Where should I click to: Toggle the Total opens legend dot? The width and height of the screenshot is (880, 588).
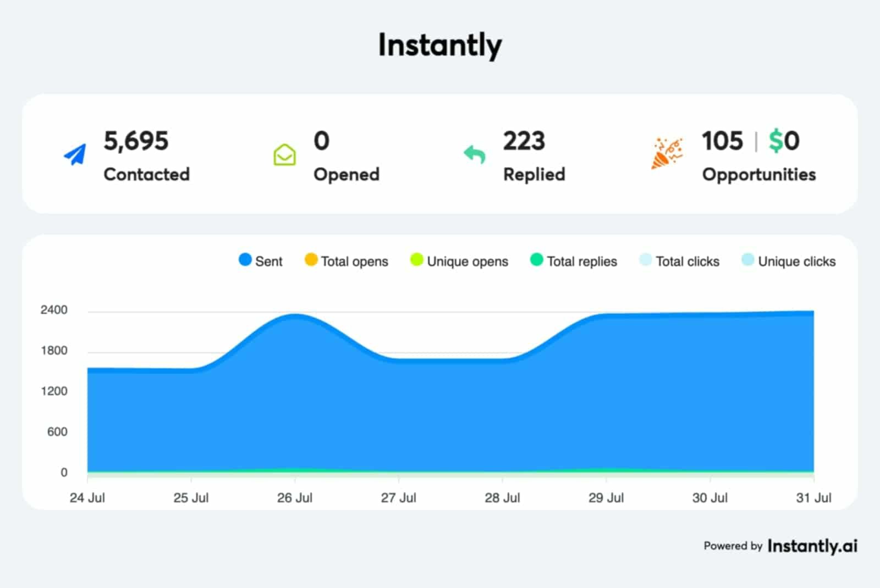[311, 260]
